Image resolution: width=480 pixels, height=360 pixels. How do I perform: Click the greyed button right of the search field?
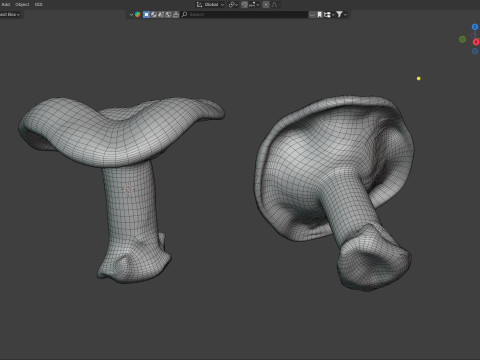point(312,14)
